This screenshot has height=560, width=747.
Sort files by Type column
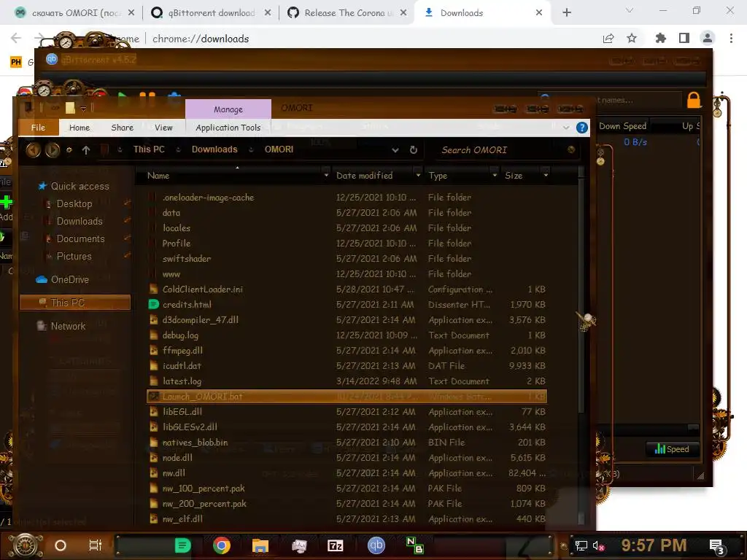pos(438,176)
